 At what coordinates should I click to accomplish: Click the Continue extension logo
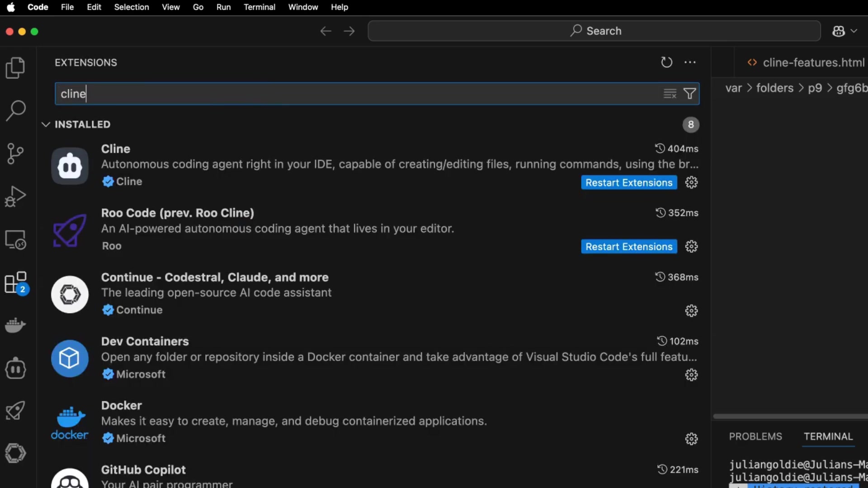click(x=70, y=295)
